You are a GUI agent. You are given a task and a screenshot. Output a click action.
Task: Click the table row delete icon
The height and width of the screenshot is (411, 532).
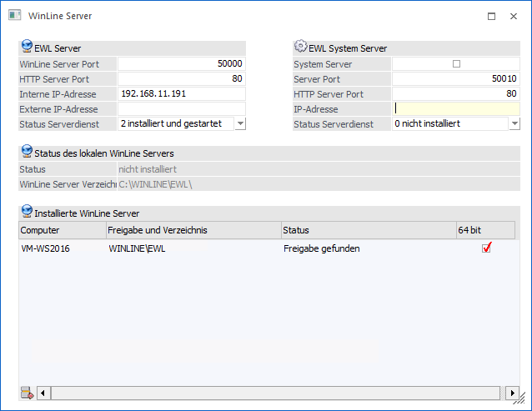27,393
